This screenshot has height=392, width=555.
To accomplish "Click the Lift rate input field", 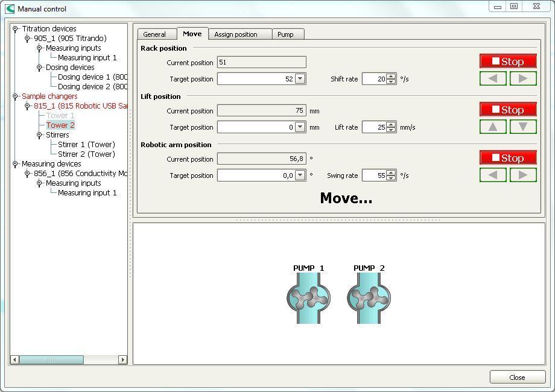I will 374,127.
